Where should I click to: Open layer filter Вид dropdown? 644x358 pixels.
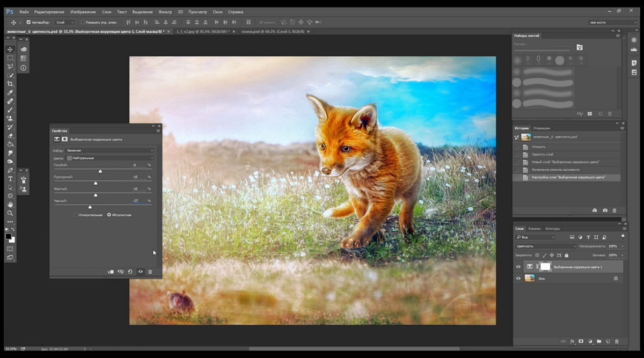coord(535,237)
